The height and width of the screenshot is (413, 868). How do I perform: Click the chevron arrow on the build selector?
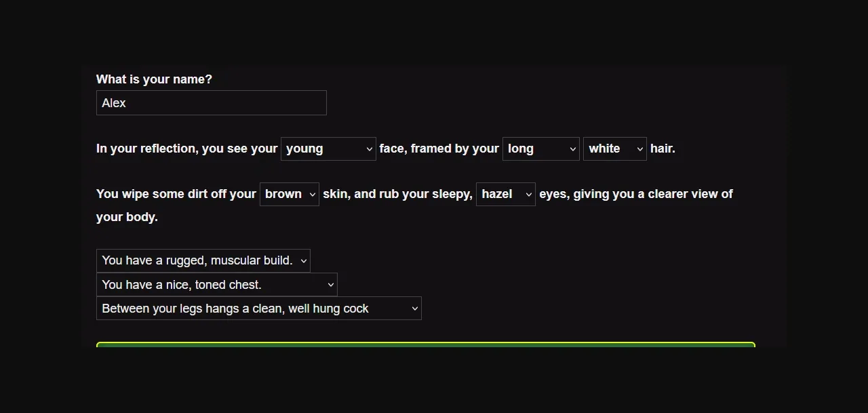click(x=303, y=261)
